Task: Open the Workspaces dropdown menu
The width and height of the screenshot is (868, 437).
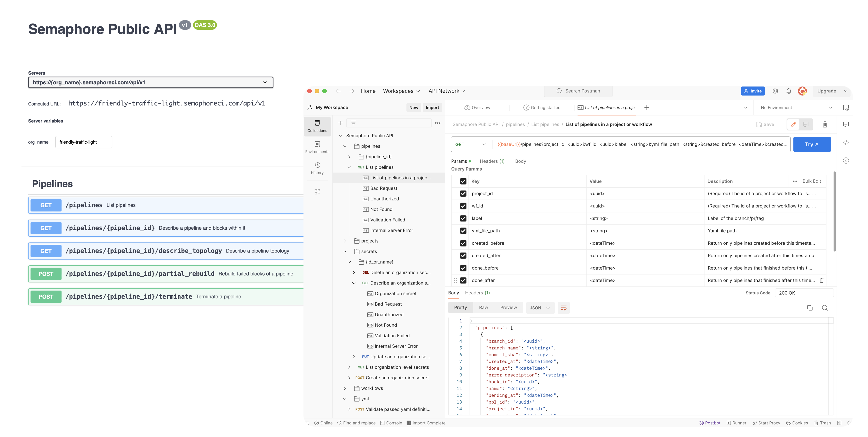Action: [401, 91]
